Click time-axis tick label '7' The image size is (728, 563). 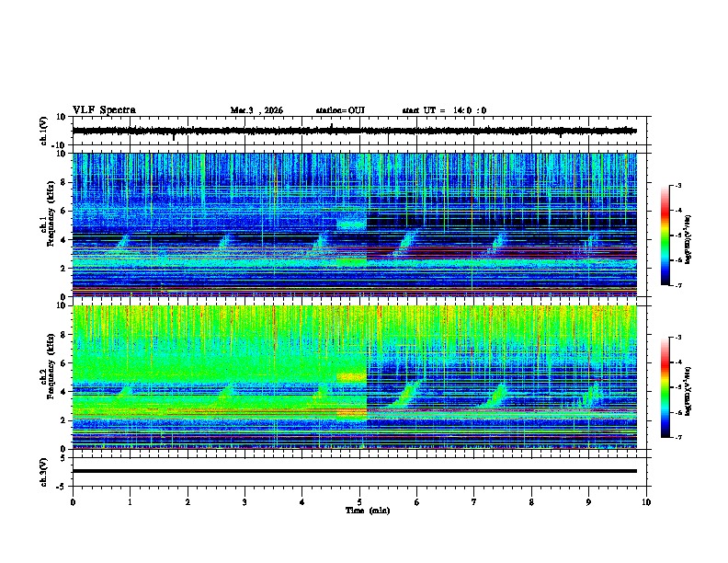coord(474,502)
